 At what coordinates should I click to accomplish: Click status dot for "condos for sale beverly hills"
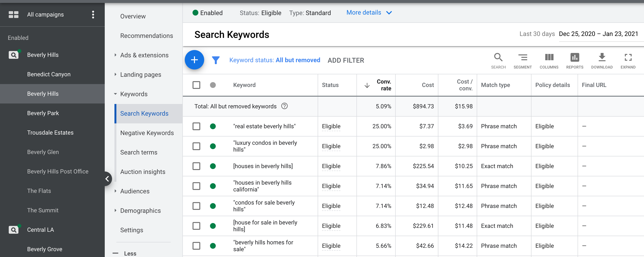pyautogui.click(x=213, y=206)
